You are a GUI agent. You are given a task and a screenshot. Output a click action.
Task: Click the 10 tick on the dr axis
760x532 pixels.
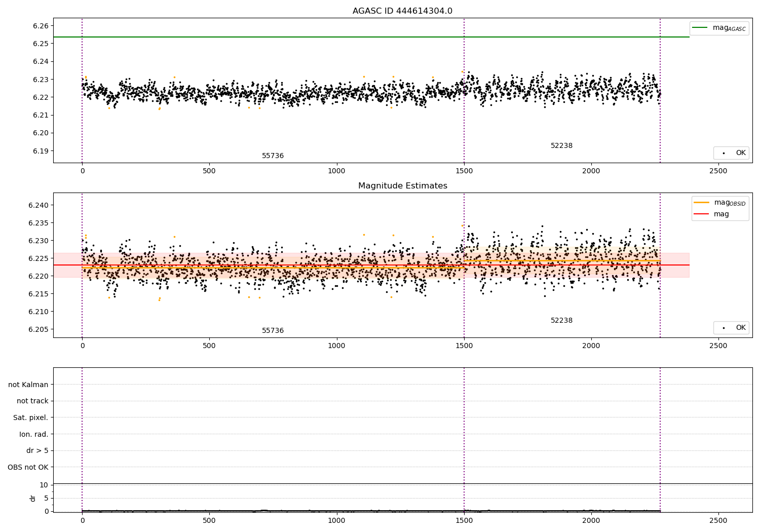[44, 485]
